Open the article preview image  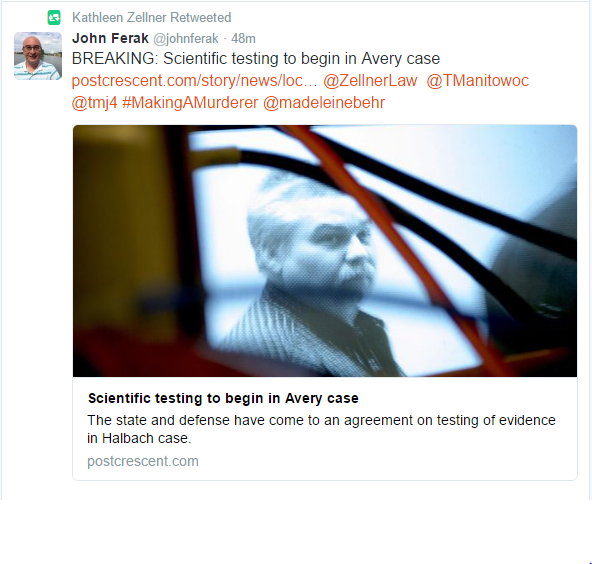click(x=325, y=251)
